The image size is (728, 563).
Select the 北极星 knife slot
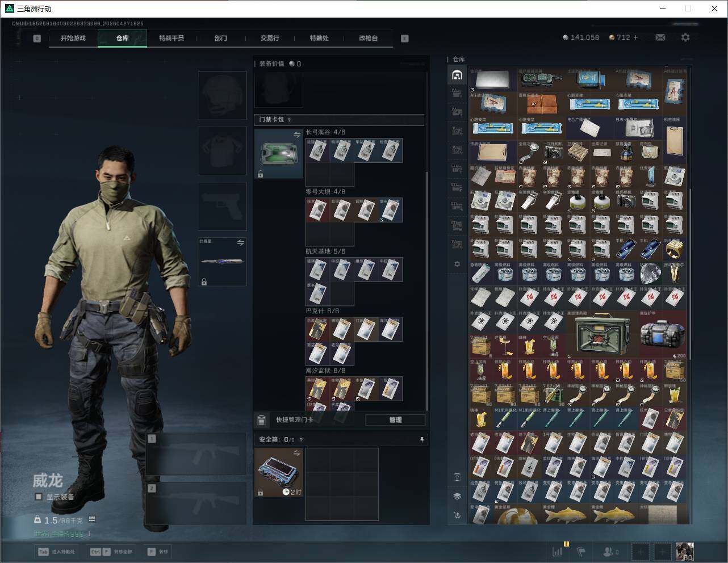tap(223, 262)
